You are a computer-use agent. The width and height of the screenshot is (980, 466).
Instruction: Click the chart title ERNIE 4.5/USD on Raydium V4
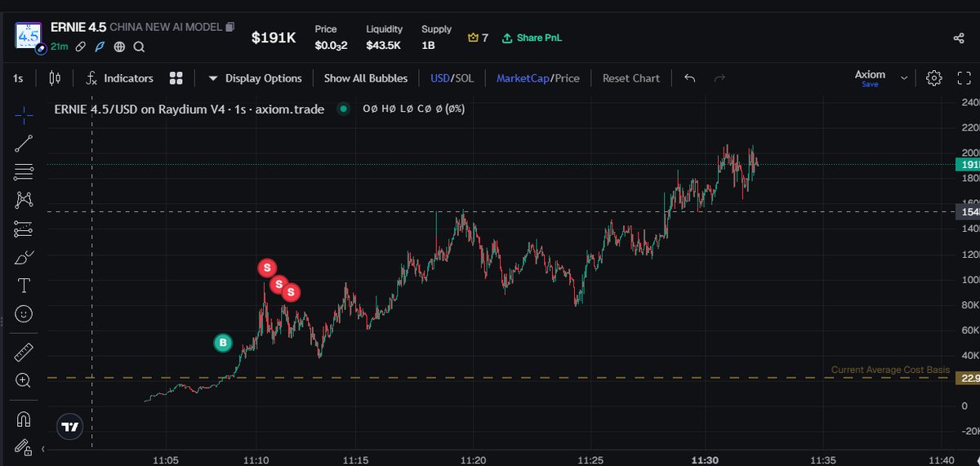[x=189, y=109]
